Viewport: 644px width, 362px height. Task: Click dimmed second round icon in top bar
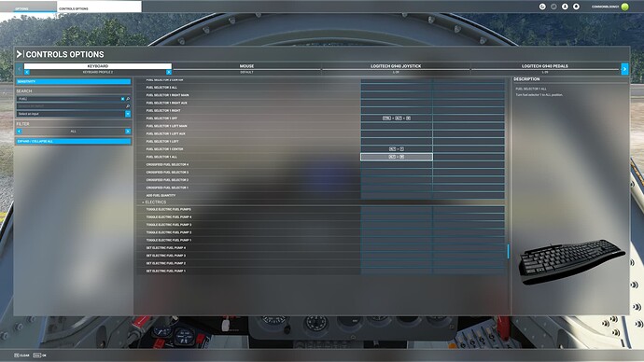pyautogui.click(x=553, y=7)
